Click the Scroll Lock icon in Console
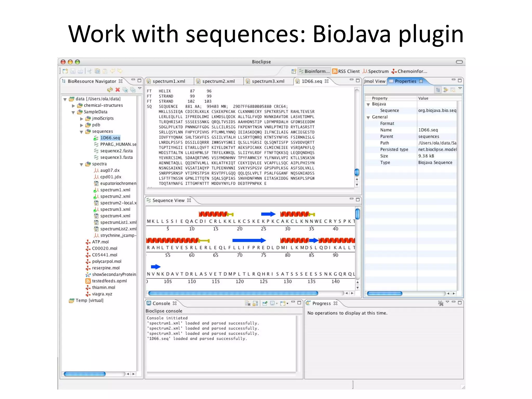 (x=255, y=303)
